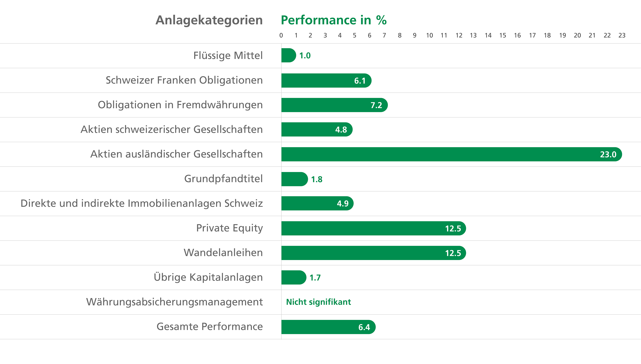Select the Gesamte Performance bar

pyautogui.click(x=329, y=327)
